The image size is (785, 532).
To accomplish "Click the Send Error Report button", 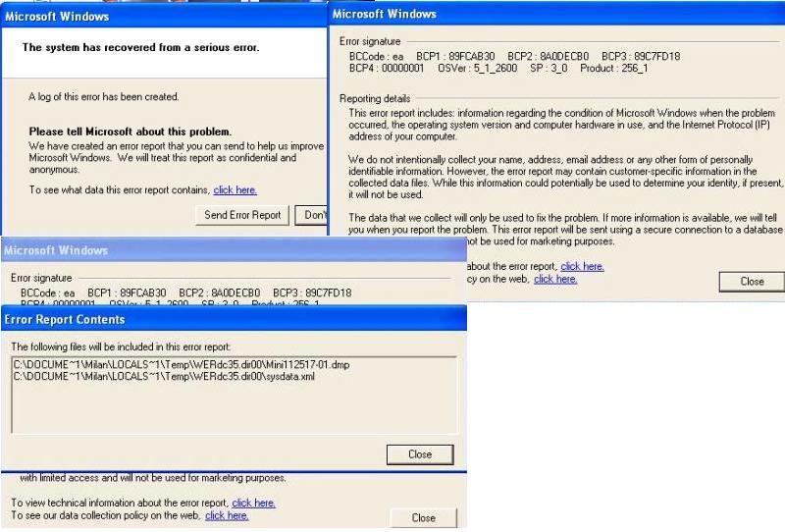I will 241,215.
